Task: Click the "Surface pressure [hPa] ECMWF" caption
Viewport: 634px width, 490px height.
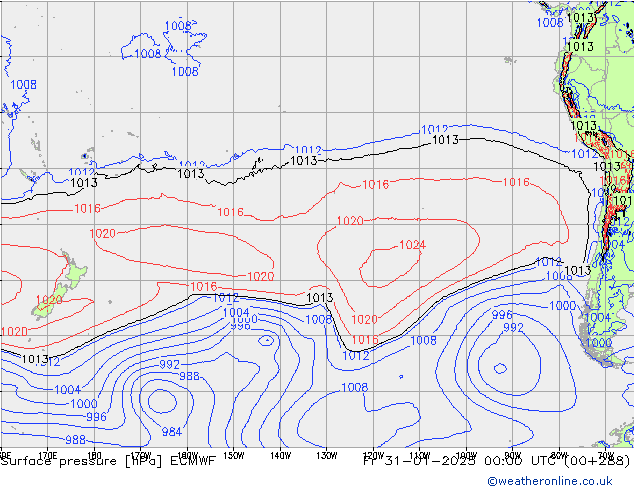Action: pyautogui.click(x=108, y=461)
